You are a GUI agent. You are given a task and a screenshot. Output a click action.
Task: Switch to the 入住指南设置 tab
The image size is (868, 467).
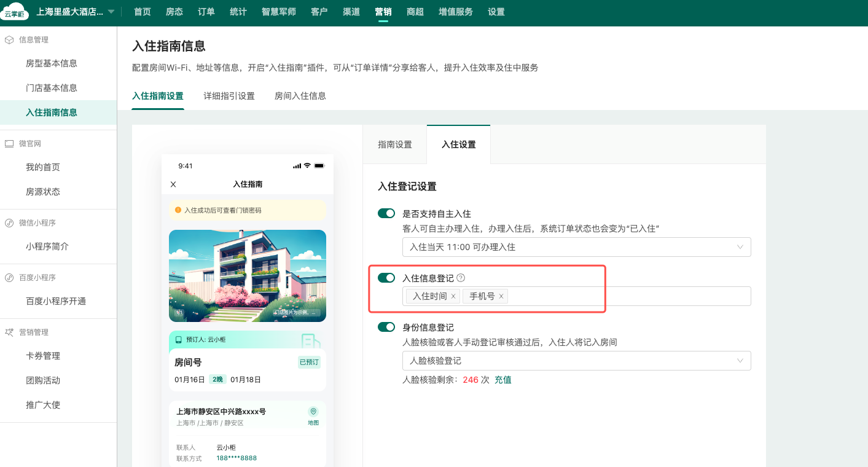158,96
